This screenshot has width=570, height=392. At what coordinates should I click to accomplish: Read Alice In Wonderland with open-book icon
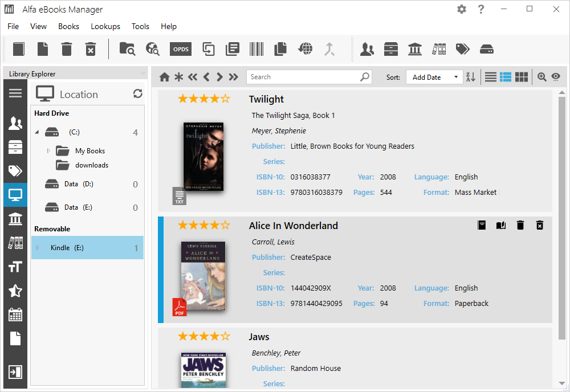tap(501, 225)
